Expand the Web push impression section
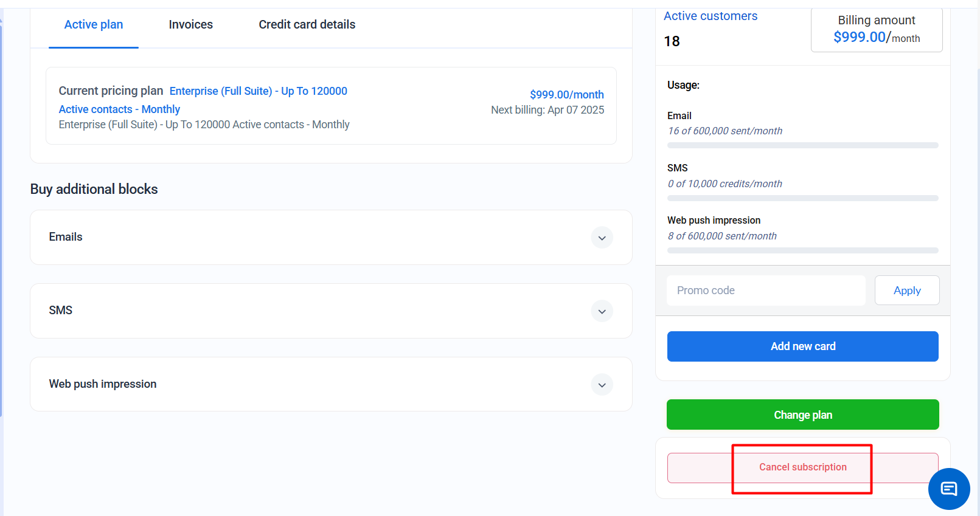The image size is (980, 516). click(x=602, y=385)
